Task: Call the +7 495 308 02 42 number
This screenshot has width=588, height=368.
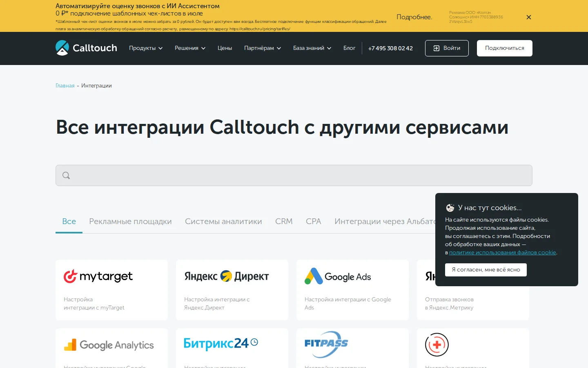Action: click(x=390, y=48)
